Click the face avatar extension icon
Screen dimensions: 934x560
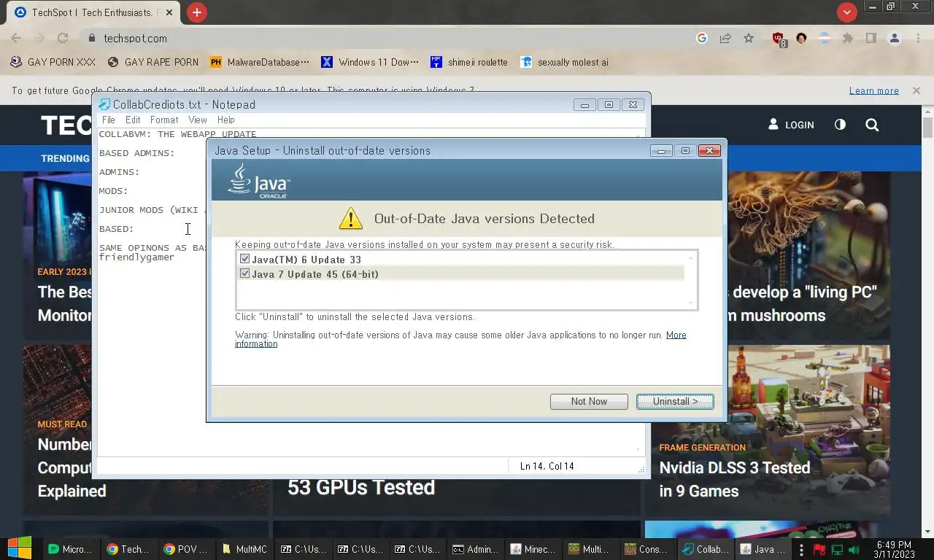tap(801, 38)
